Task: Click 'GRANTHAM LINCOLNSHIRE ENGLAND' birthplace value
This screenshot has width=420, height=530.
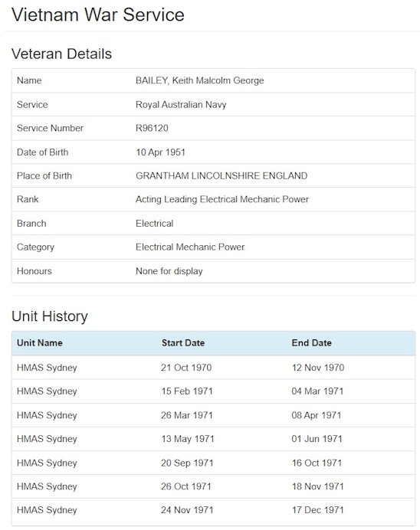Action: click(x=221, y=175)
